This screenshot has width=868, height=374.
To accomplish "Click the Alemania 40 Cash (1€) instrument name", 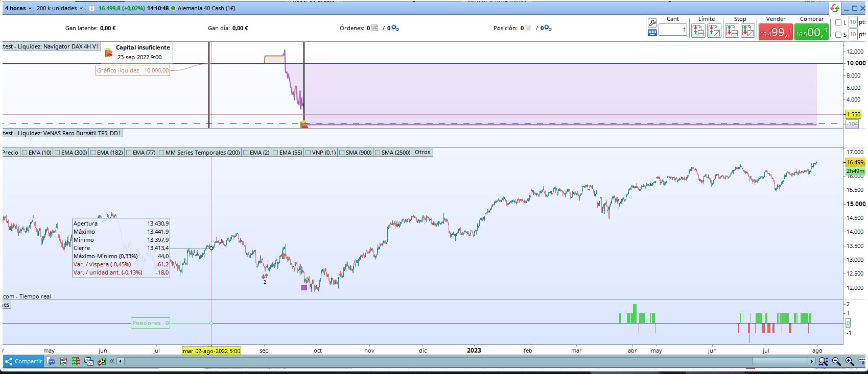I will (206, 8).
